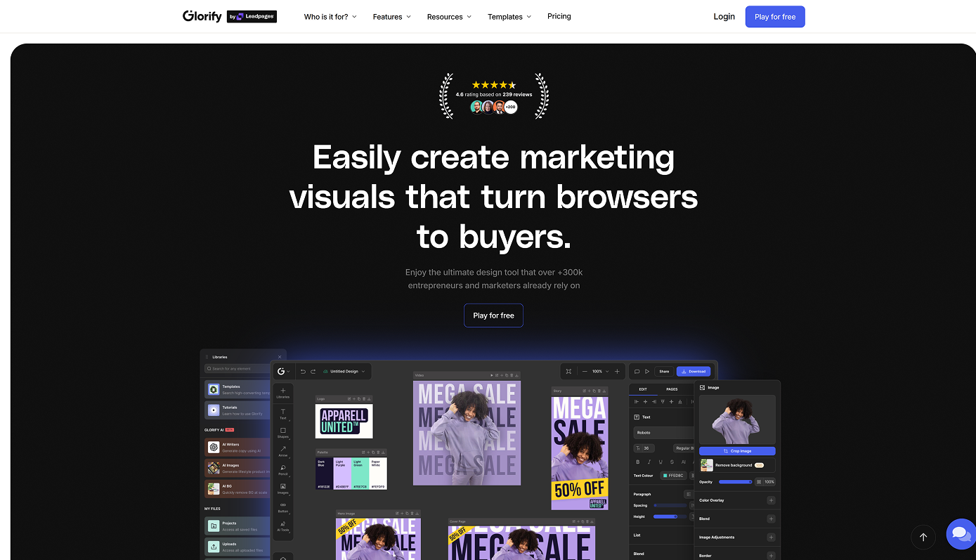
Task: Toggle bold text formatting
Action: (x=638, y=462)
